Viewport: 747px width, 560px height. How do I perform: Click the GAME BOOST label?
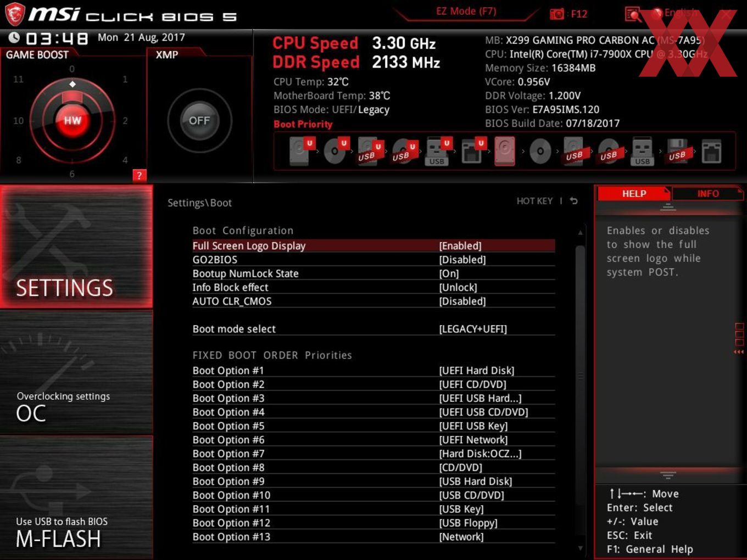pos(37,54)
